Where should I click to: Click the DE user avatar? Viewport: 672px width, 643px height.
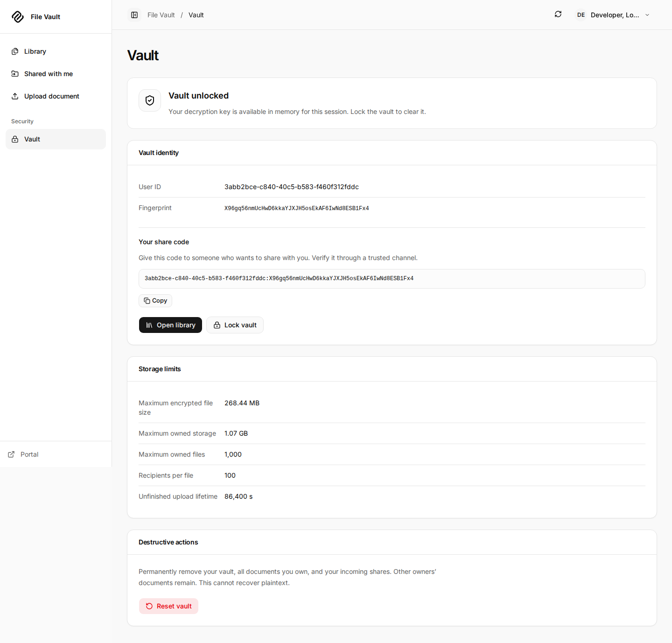point(581,15)
